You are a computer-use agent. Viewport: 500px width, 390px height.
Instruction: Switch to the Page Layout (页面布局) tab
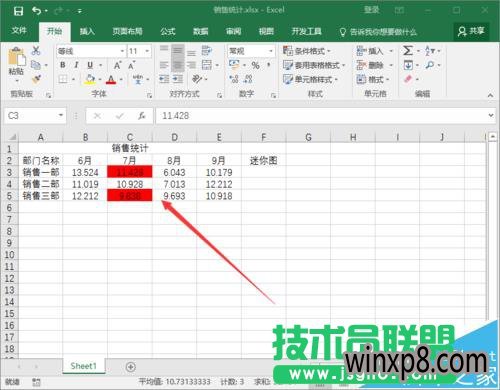point(127,31)
